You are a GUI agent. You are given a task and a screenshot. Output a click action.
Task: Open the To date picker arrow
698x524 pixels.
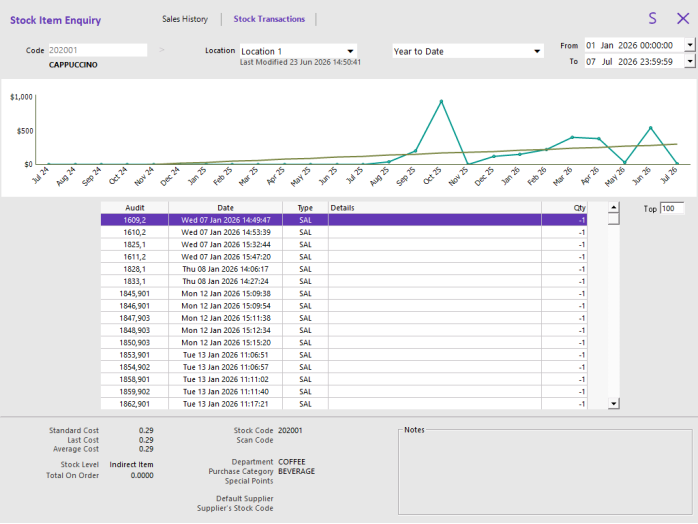click(x=690, y=61)
